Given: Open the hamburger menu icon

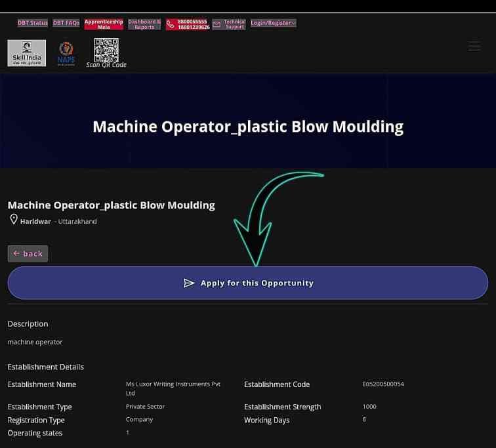Looking at the screenshot, I should click(x=474, y=46).
